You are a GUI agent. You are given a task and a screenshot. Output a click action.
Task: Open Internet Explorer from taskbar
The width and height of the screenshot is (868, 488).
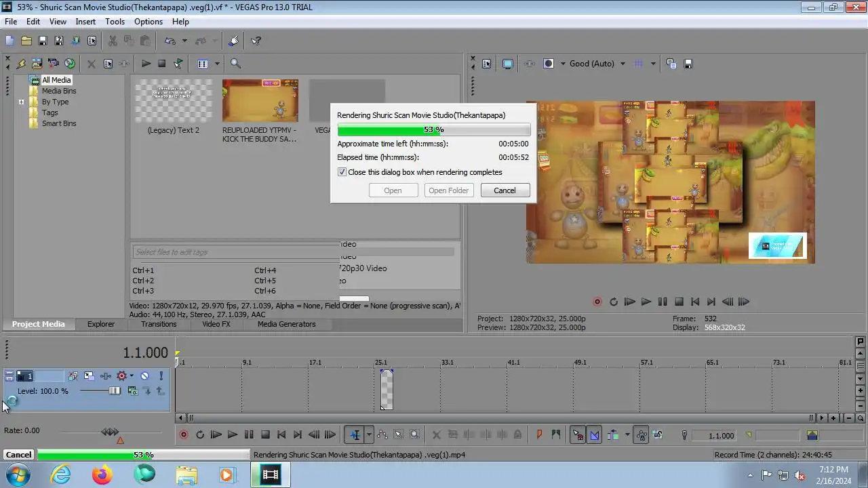(61, 475)
